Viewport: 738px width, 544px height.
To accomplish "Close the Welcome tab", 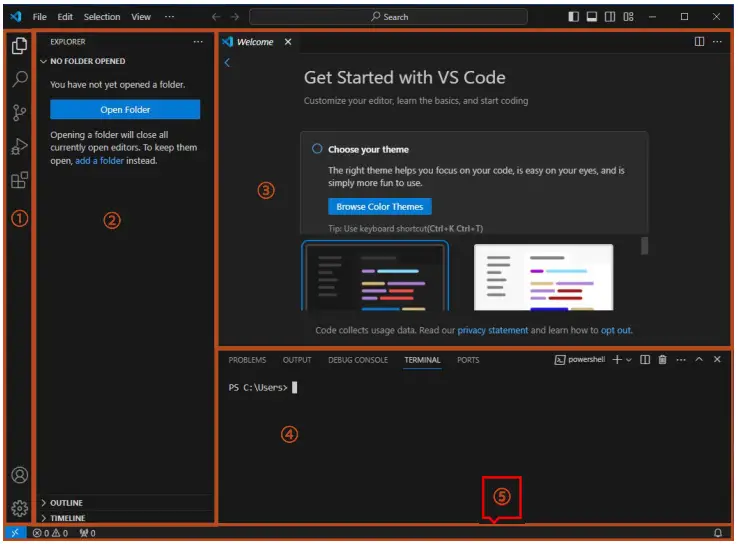I will (x=288, y=42).
